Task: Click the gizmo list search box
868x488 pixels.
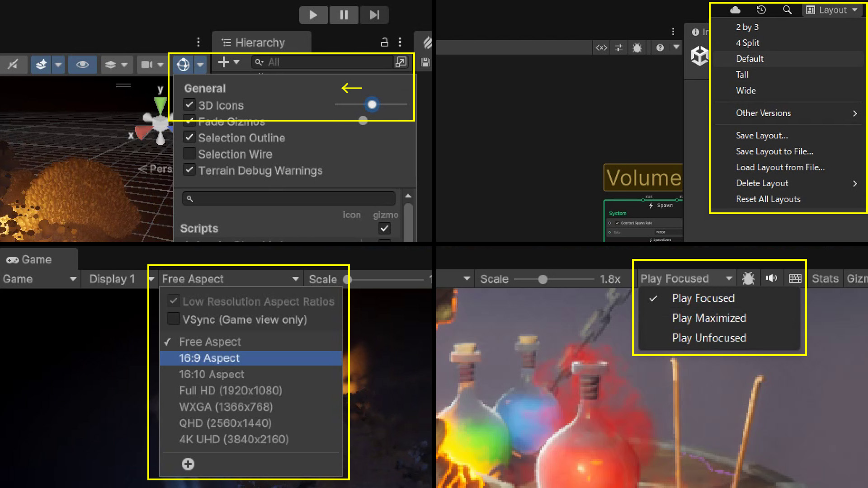Action: 289,198
